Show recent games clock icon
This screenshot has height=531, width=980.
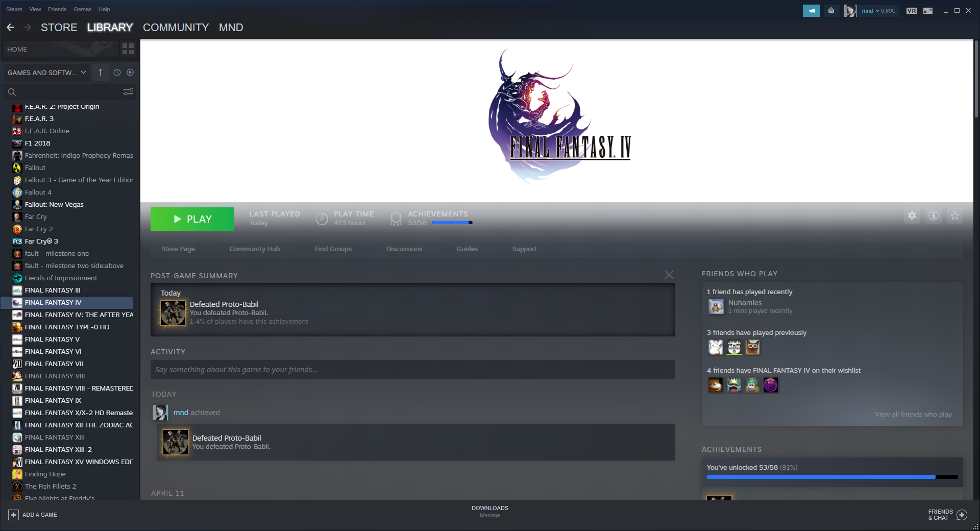[117, 73]
